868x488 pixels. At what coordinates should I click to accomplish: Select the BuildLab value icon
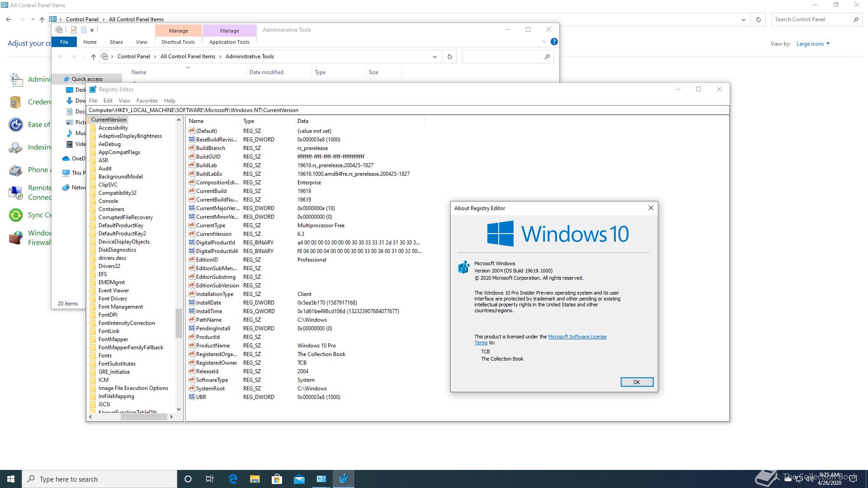click(x=192, y=165)
